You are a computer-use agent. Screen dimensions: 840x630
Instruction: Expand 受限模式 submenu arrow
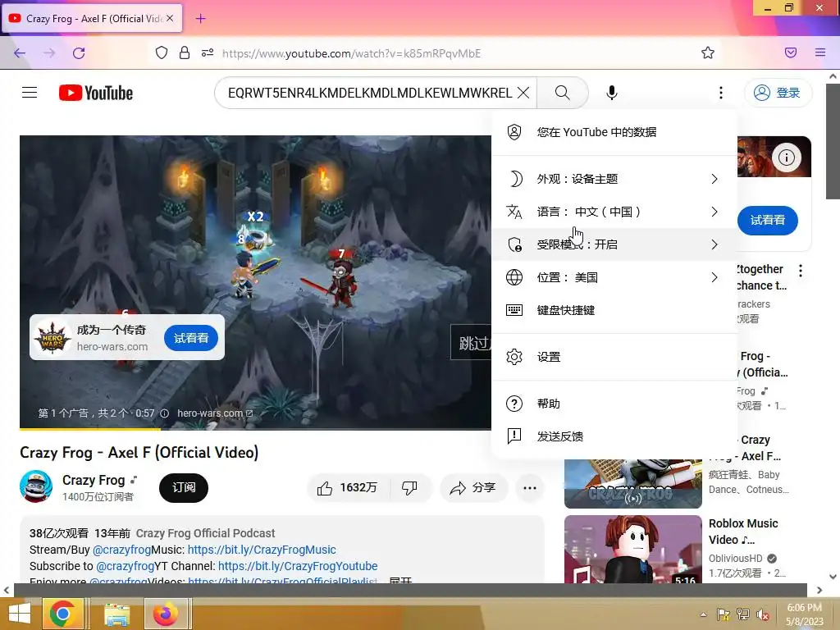click(x=714, y=244)
